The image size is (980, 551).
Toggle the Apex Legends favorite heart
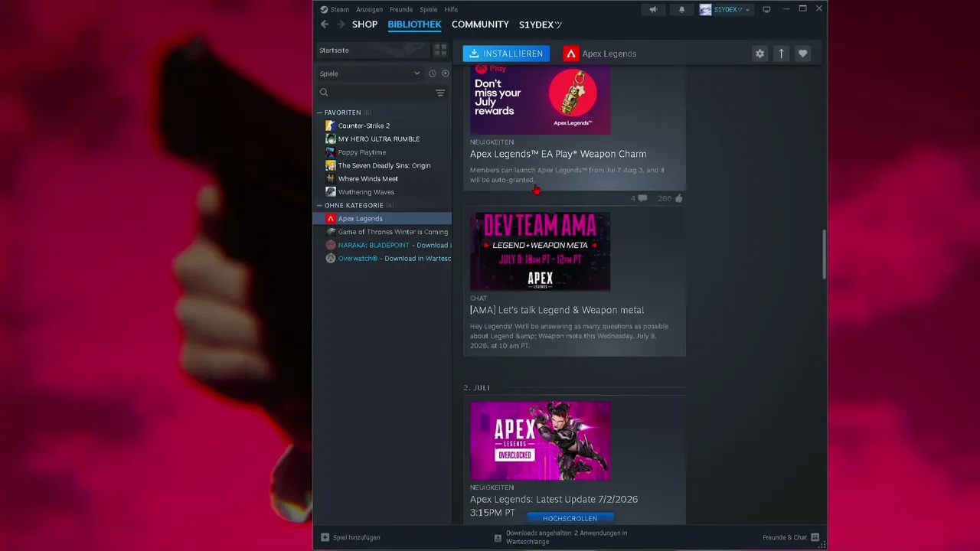(x=802, y=54)
